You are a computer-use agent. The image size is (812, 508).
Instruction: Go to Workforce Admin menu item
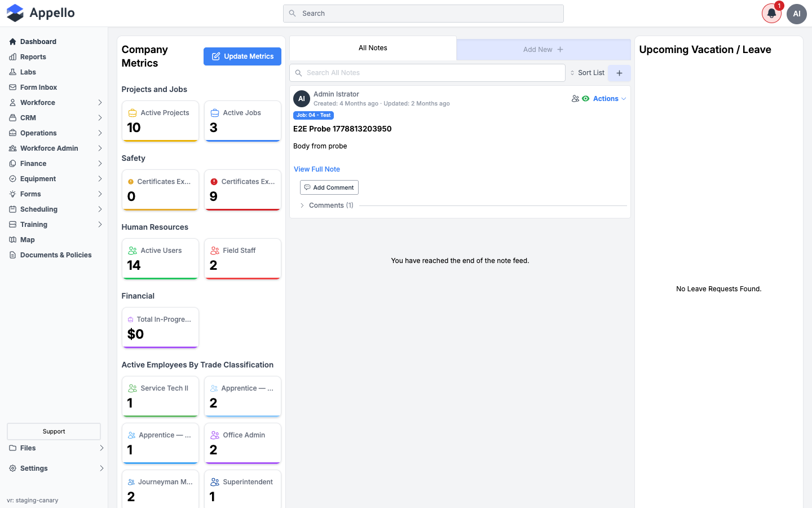tap(49, 148)
